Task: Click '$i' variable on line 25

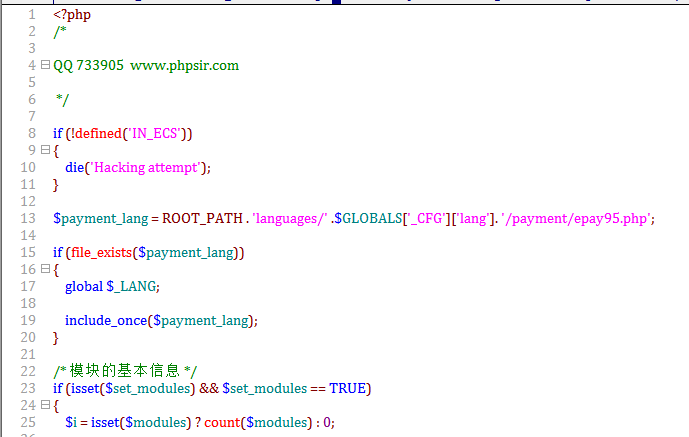Action: pos(71,423)
